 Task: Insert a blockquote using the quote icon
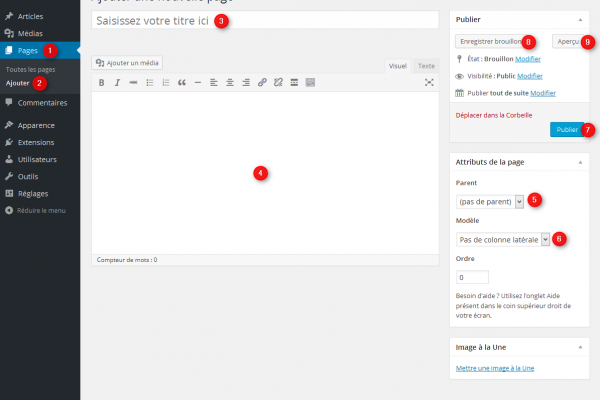(x=181, y=82)
